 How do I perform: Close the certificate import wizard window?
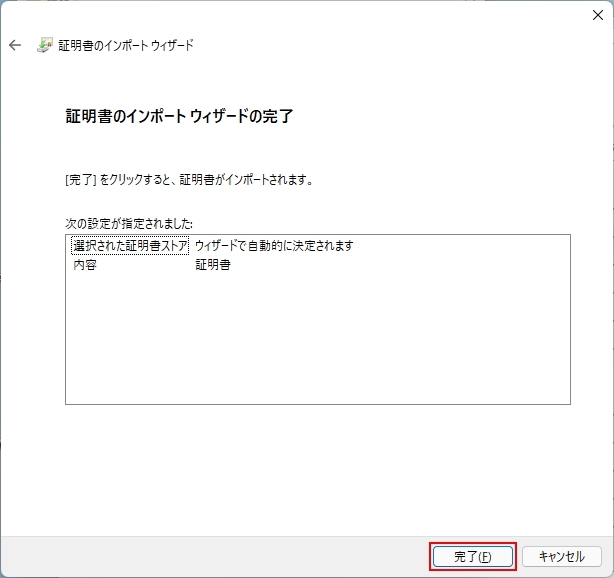coord(597,15)
